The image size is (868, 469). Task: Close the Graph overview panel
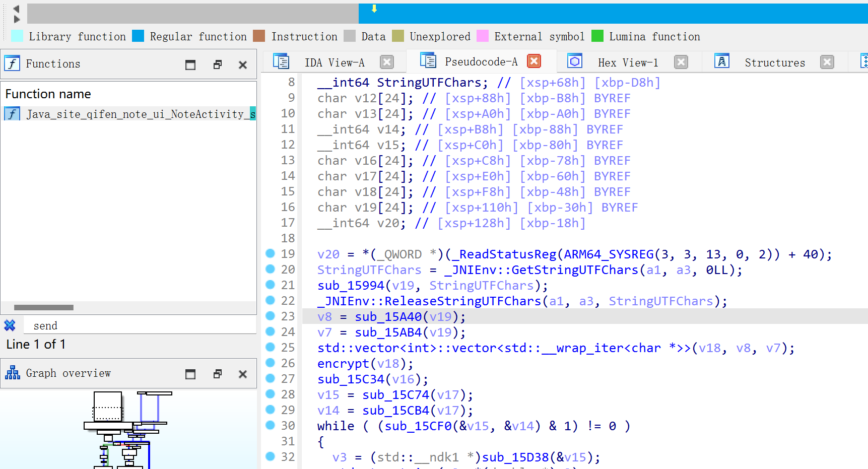pos(243,374)
